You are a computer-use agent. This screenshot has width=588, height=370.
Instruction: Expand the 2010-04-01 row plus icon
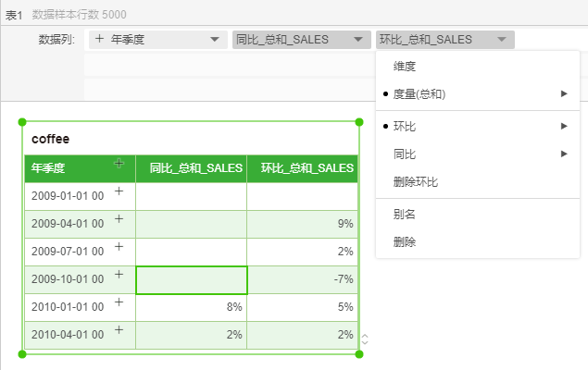[119, 330]
